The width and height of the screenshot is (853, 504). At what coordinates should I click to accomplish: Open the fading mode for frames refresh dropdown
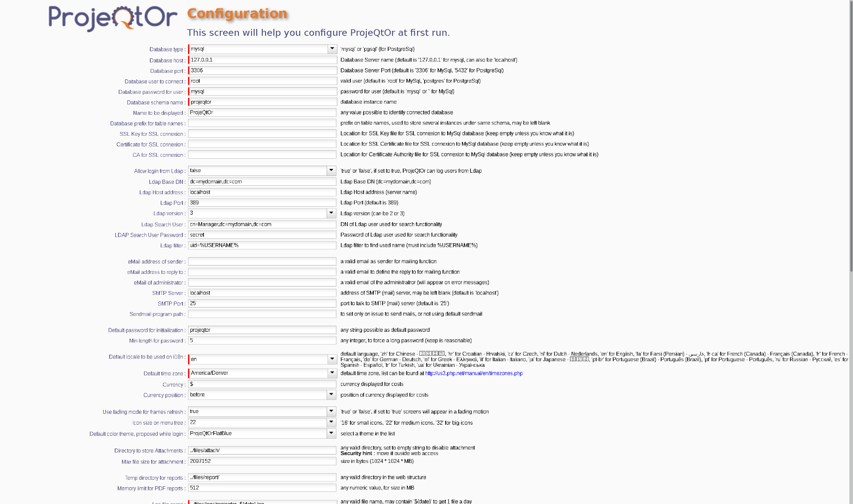point(331,412)
